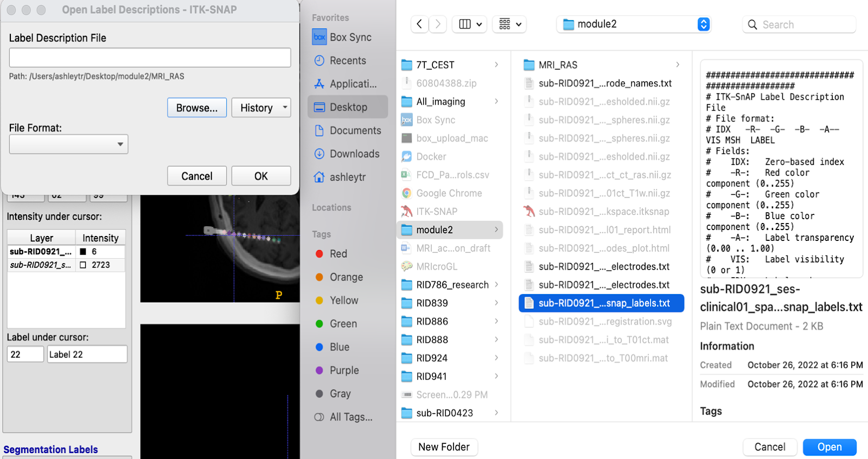Select the sub-RID0423 folder
The image size is (868, 459).
444,413
